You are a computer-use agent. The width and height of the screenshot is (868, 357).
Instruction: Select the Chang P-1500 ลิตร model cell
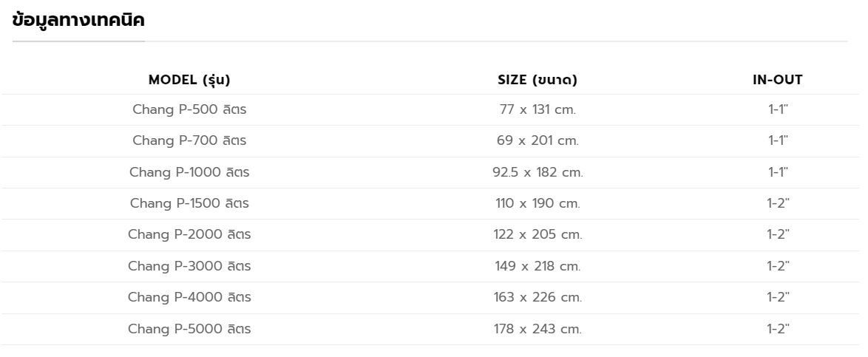coord(189,203)
